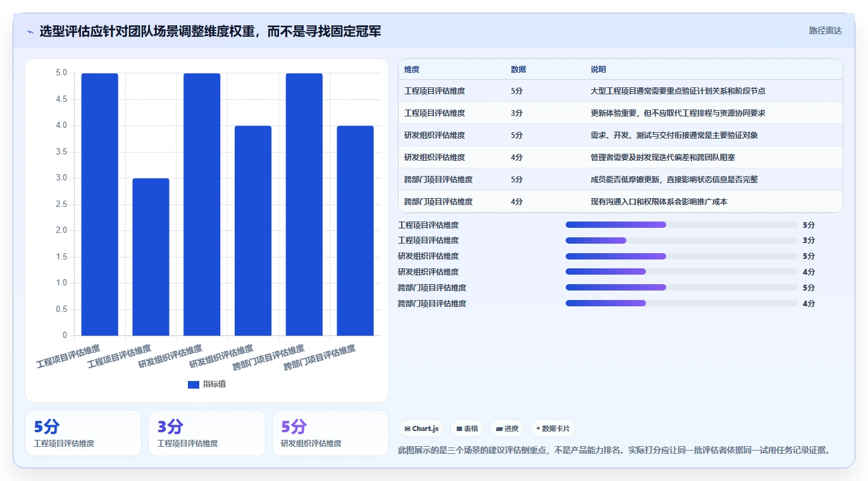Image resolution: width=868 pixels, height=481 pixels.
Task: Click the 工程项目评估维度 progress bar showing 5分
Action: coord(681,225)
